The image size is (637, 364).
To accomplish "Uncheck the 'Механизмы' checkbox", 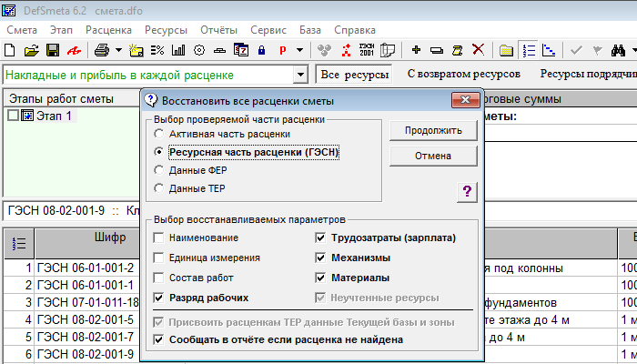I will pyautogui.click(x=320, y=258).
